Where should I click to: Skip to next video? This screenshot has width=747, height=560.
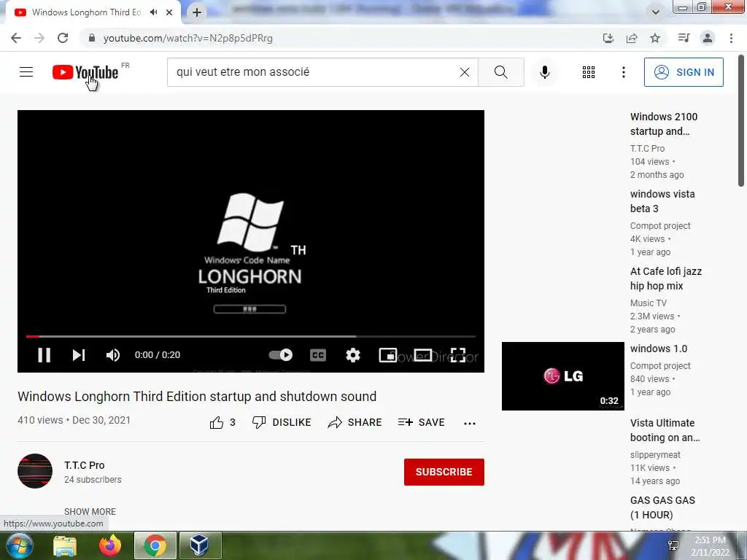(79, 355)
